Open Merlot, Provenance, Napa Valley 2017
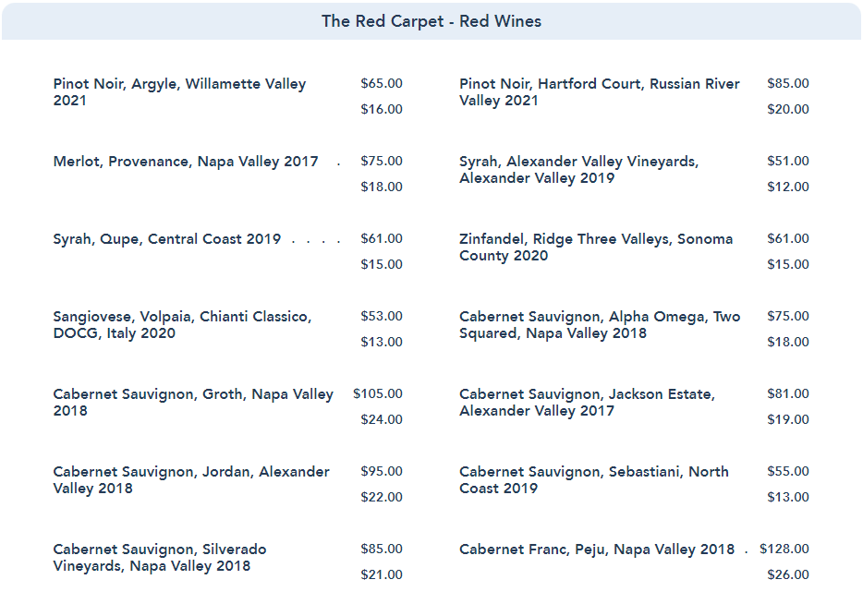This screenshot has height=616, width=863. click(x=186, y=162)
